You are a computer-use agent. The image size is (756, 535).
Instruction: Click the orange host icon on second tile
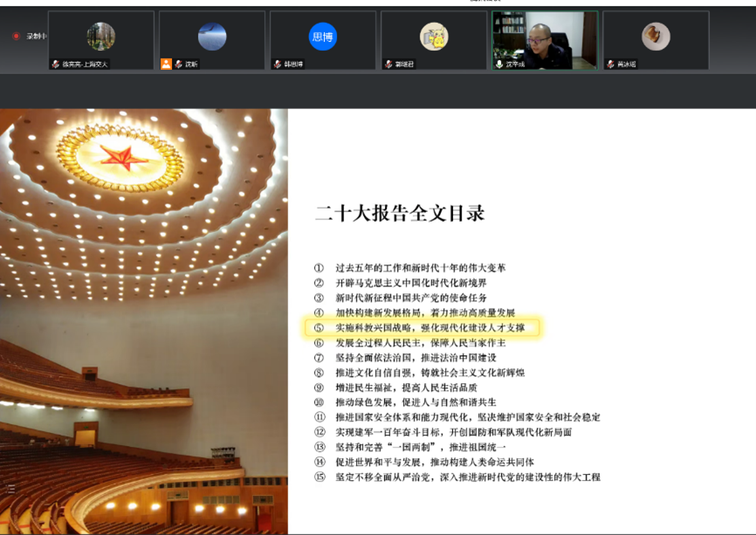166,64
